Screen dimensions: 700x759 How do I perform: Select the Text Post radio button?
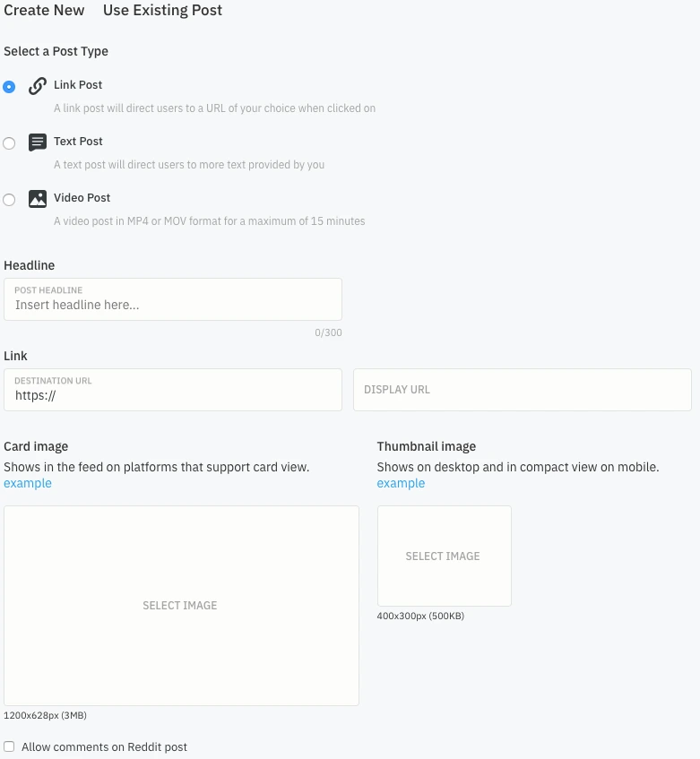coord(9,143)
